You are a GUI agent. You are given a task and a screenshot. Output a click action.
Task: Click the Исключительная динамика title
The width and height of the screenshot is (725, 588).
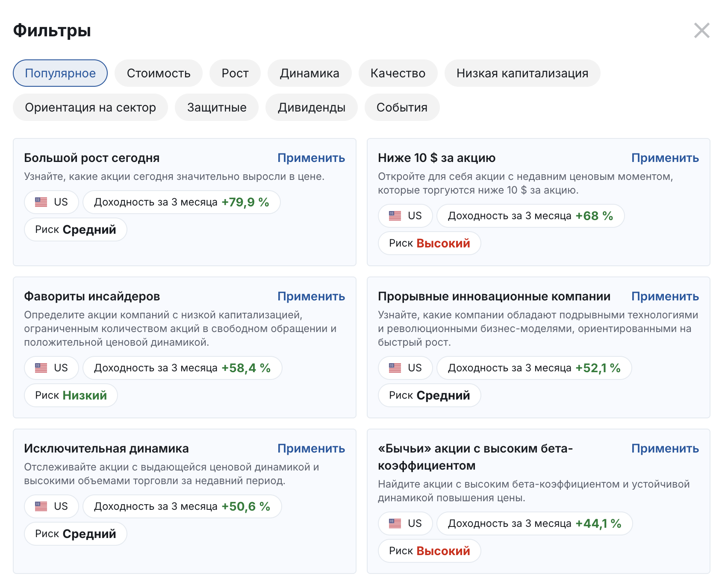pyautogui.click(x=106, y=448)
